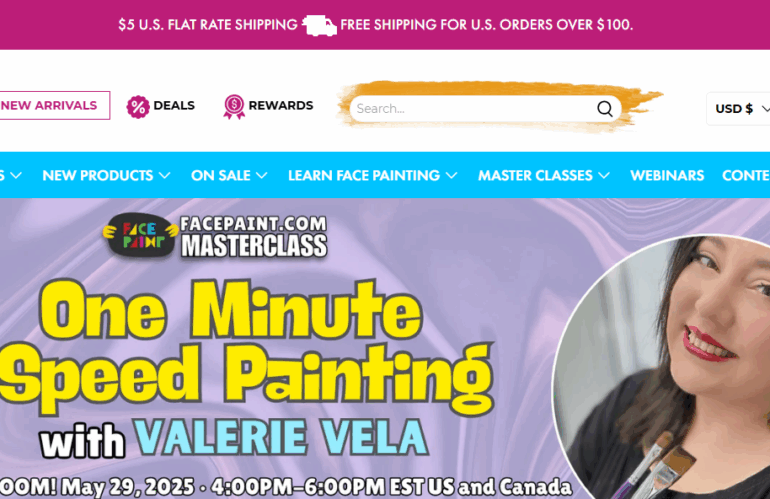Open the Rewards link
The image size is (770, 499).
click(x=280, y=105)
